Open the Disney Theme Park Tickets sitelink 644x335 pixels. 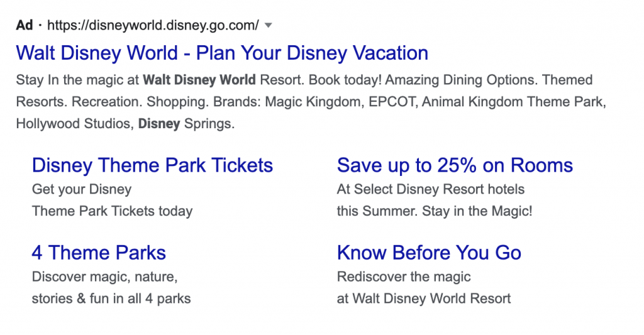coord(152,165)
